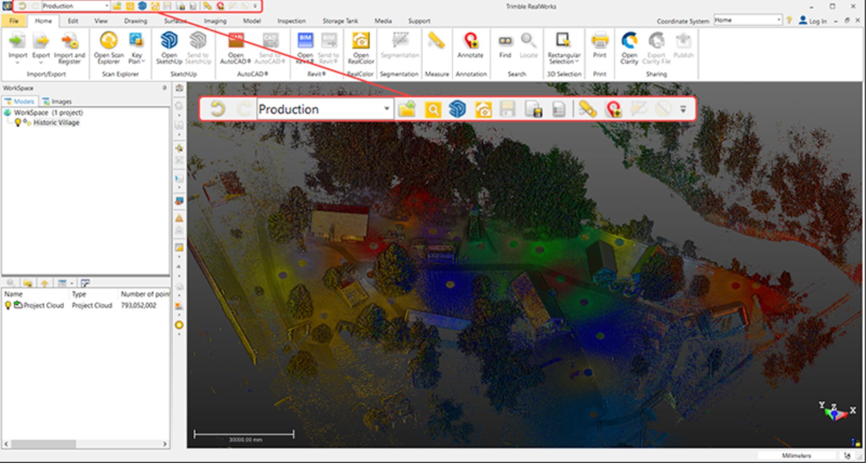The width and height of the screenshot is (868, 464).
Task: Activate the Measure ruler tool
Action: click(436, 41)
